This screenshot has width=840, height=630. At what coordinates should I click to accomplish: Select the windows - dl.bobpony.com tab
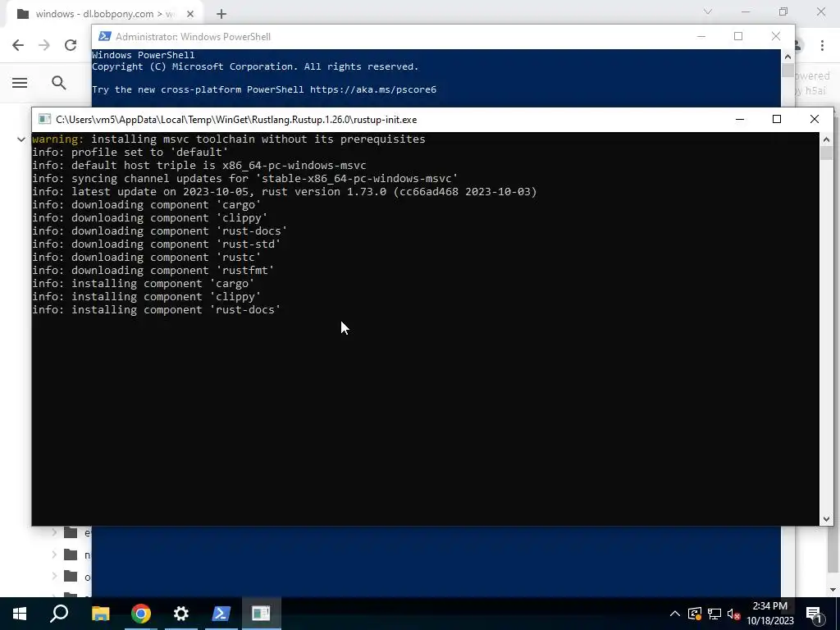[104, 14]
